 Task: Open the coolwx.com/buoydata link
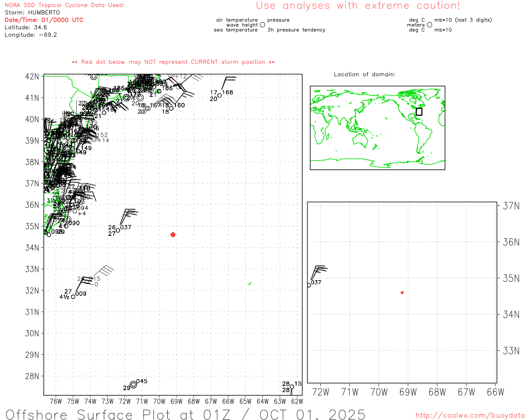point(470,415)
